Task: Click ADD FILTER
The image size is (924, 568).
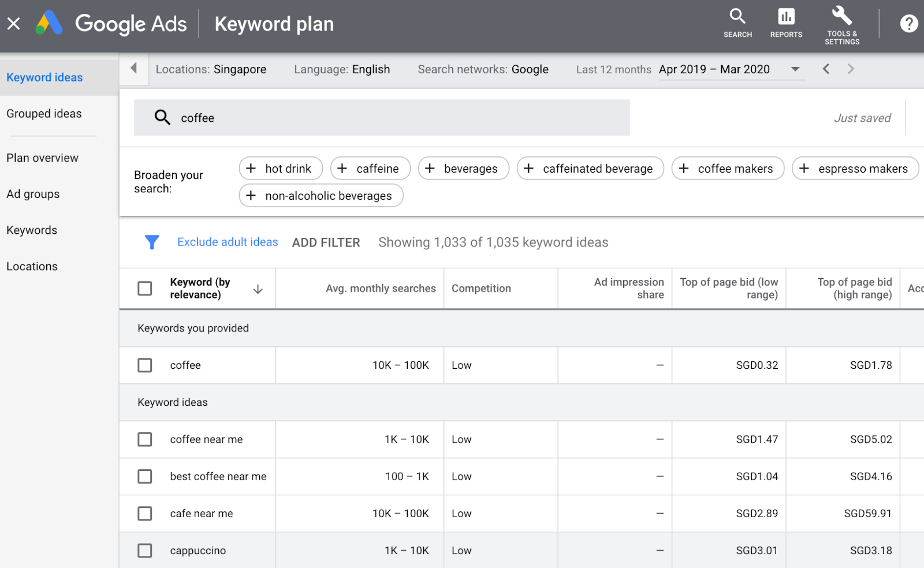Action: (326, 242)
